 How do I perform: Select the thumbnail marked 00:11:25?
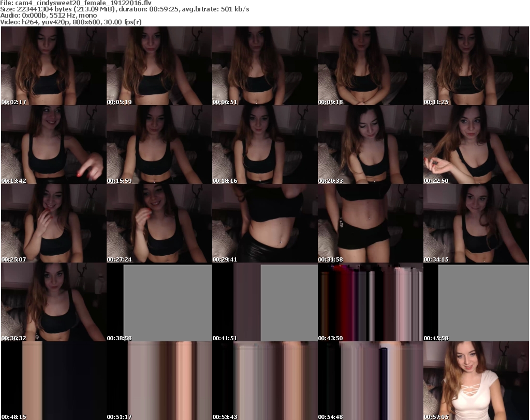click(476, 66)
